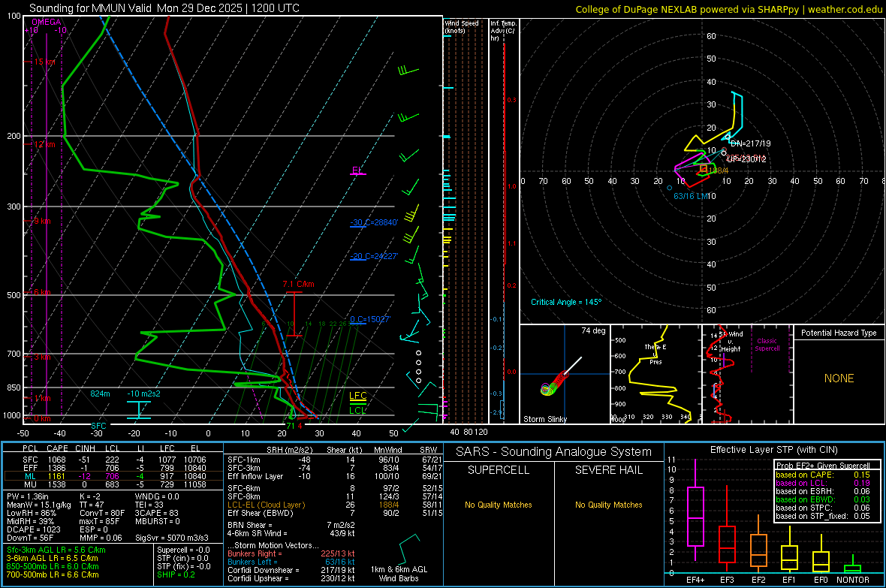Click the SigSvr = 5070 m3/s3 value

pyautogui.click(x=172, y=538)
